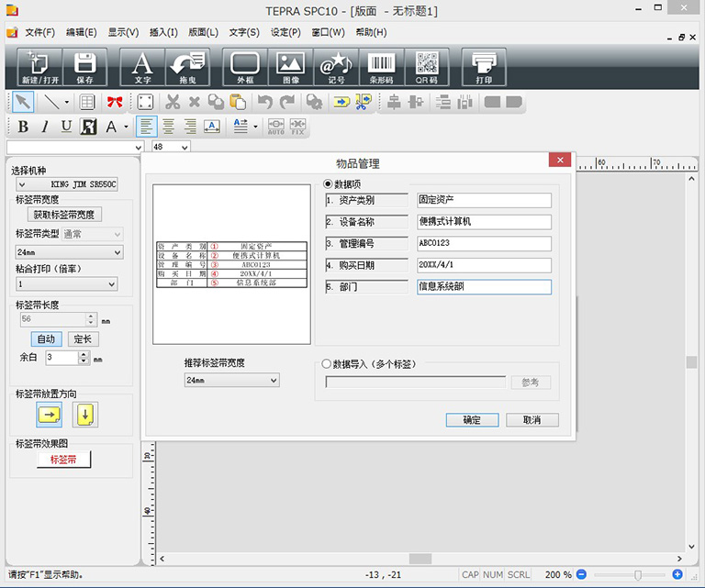Click the redo arrow icon
Screen dimensions: 705x588
click(286, 102)
